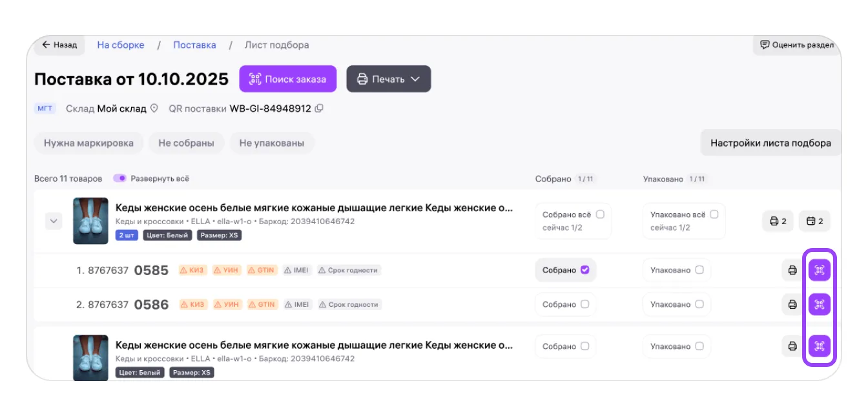Check Упаковано for order 0586
868x416 pixels.
699,304
